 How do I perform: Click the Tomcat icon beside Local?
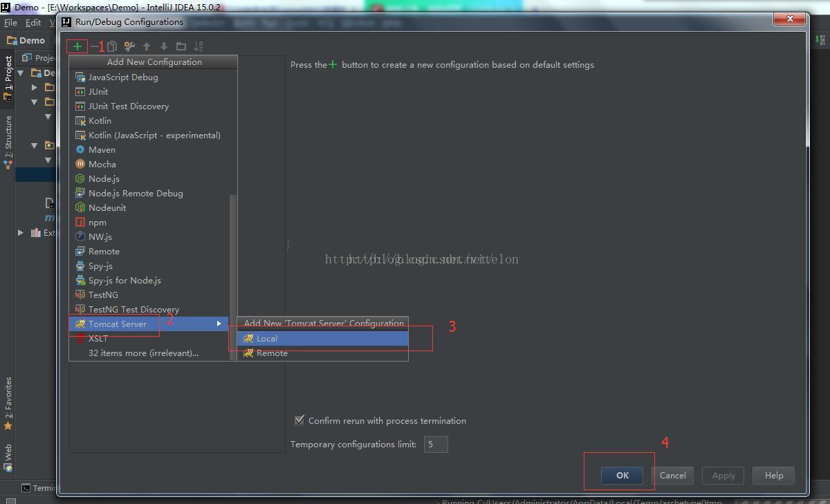click(x=248, y=338)
